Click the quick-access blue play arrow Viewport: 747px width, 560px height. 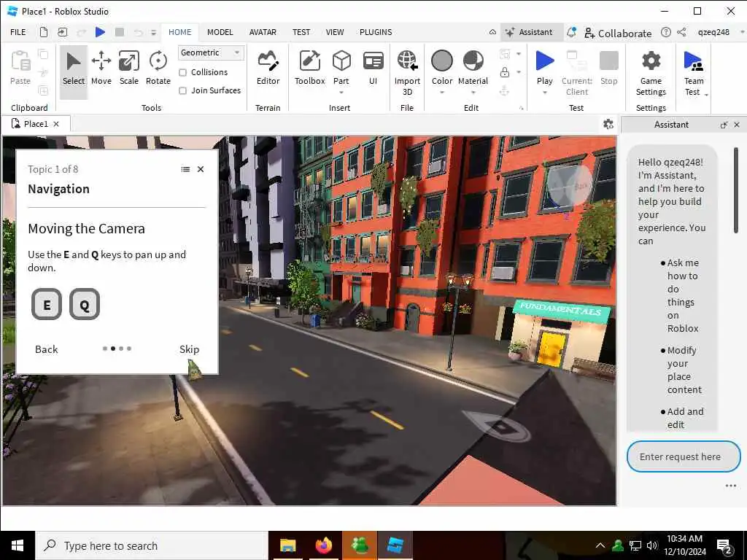(100, 32)
